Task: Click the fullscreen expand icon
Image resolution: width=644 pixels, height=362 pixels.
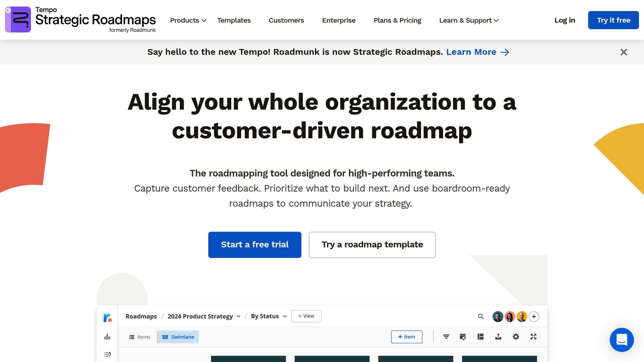Action: 533,337
